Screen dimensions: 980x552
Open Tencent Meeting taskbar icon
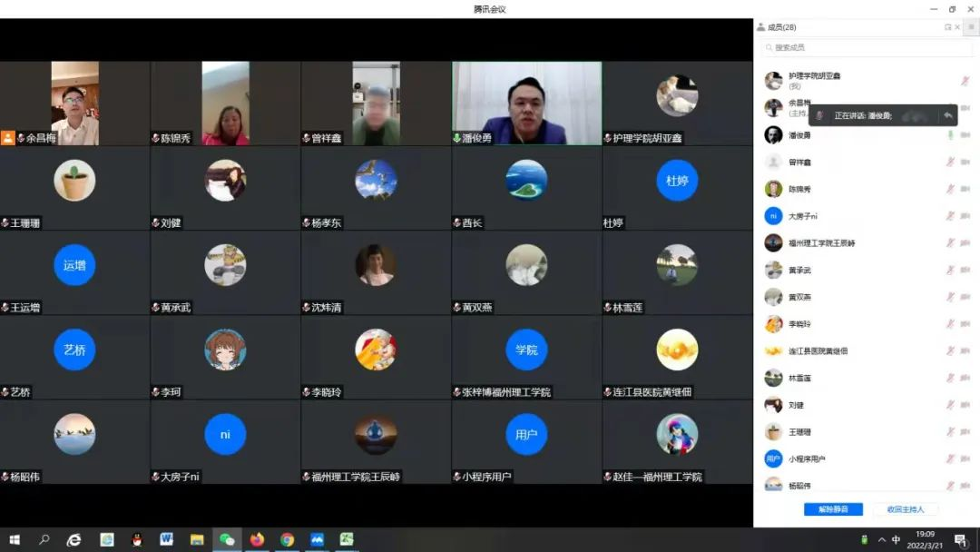[x=317, y=539]
